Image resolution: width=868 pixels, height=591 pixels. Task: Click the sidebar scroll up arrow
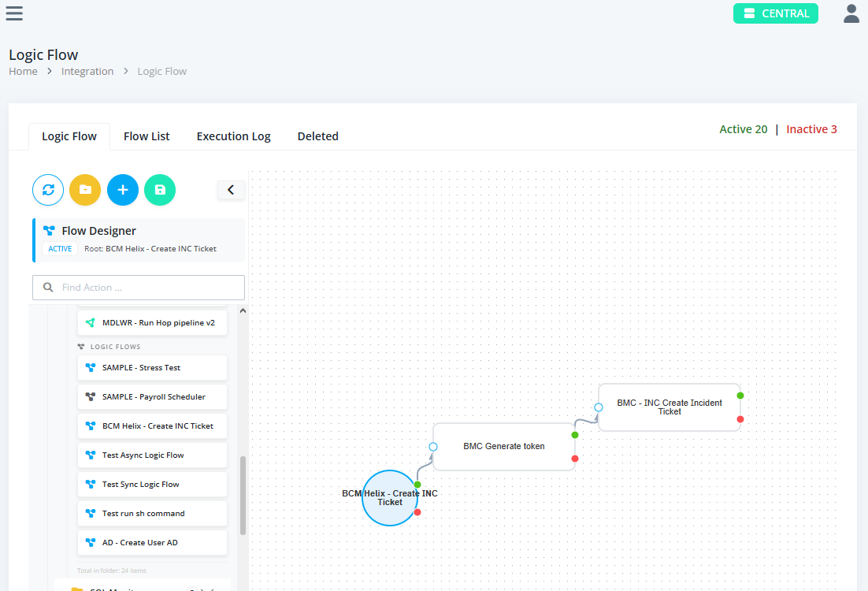tap(243, 311)
